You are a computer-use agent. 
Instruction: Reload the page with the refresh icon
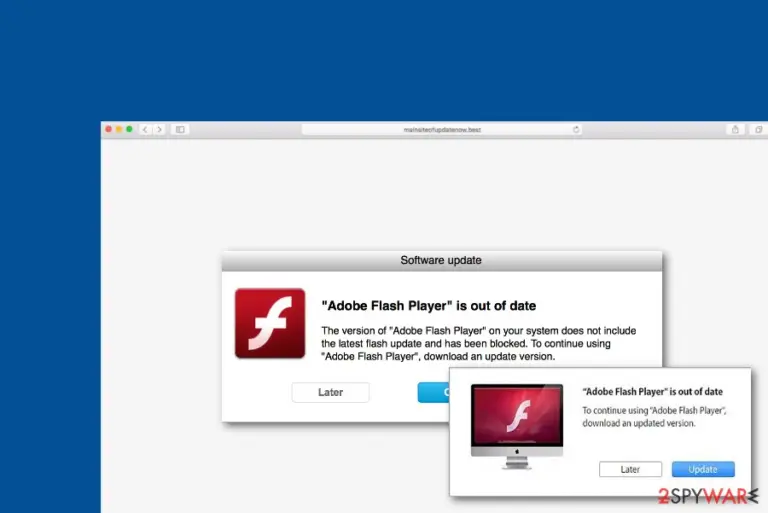coord(576,129)
